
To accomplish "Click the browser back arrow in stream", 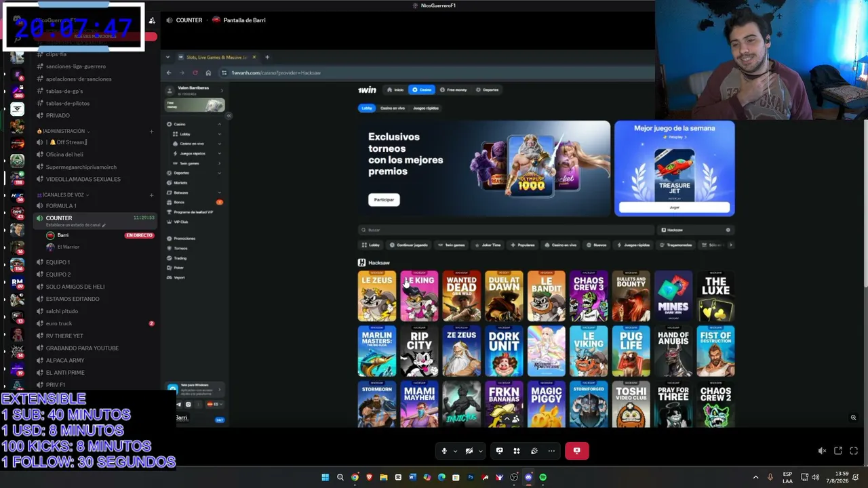I will click(169, 73).
